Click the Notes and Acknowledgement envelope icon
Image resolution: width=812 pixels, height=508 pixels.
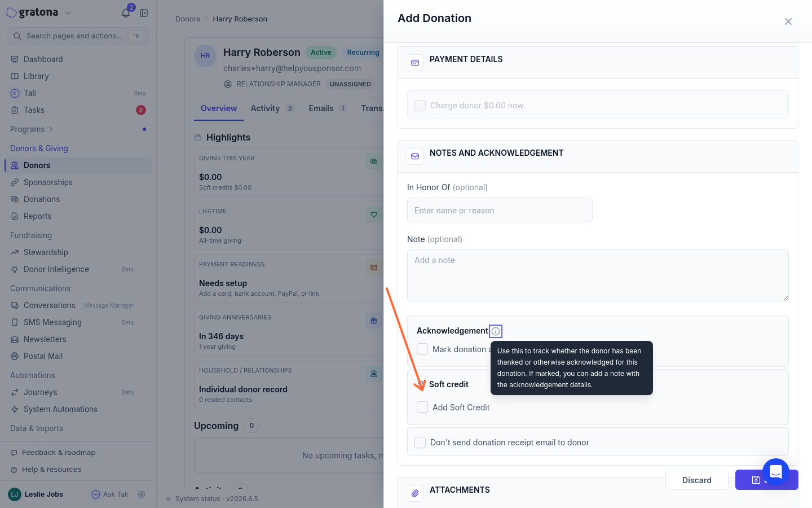[x=415, y=156]
